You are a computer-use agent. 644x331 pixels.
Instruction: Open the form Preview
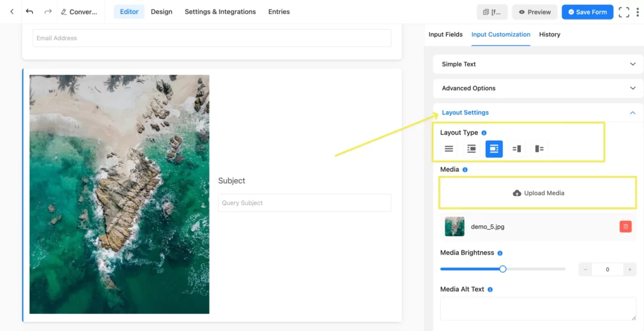tap(535, 12)
